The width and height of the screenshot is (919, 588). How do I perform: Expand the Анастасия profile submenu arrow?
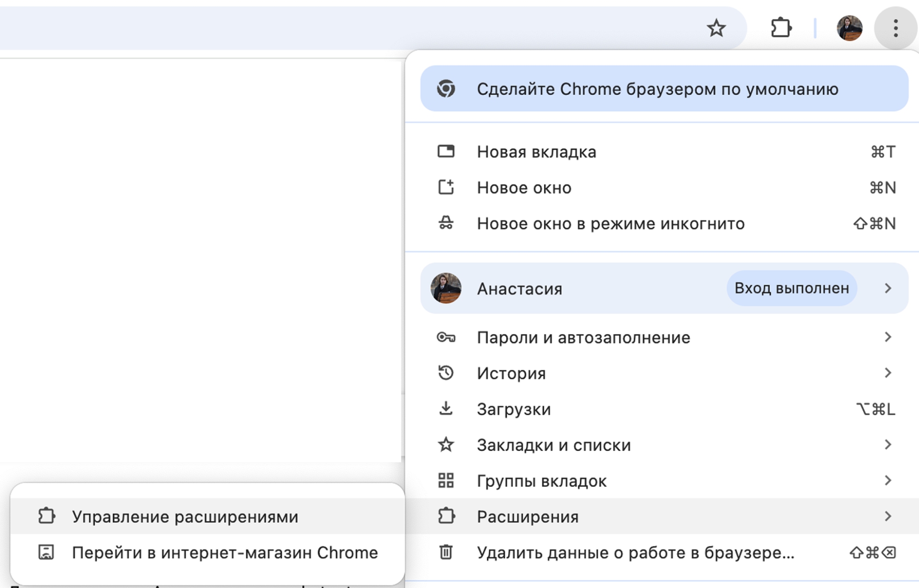click(x=888, y=288)
